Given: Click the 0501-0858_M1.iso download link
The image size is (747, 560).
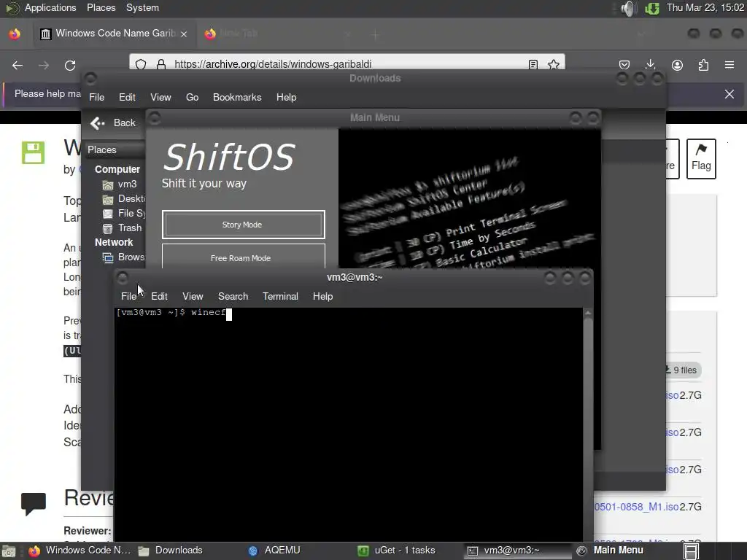Looking at the screenshot, I should 636,507.
